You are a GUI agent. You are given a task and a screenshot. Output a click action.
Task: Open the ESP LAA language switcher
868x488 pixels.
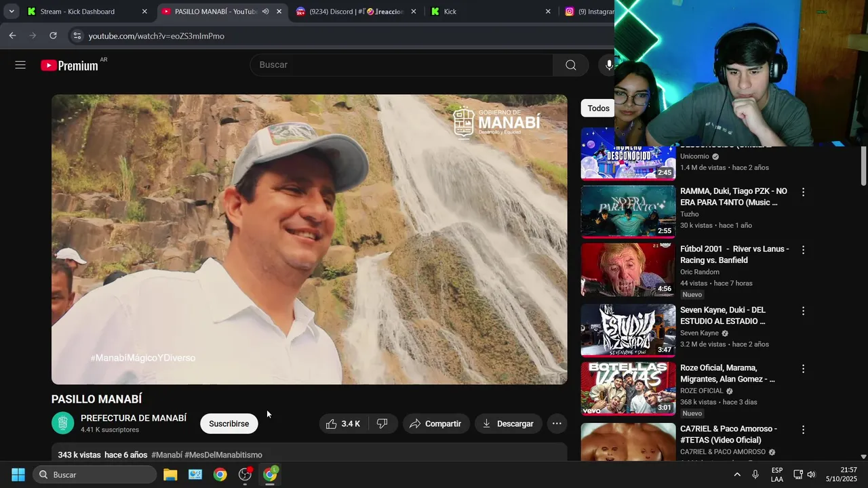click(777, 474)
